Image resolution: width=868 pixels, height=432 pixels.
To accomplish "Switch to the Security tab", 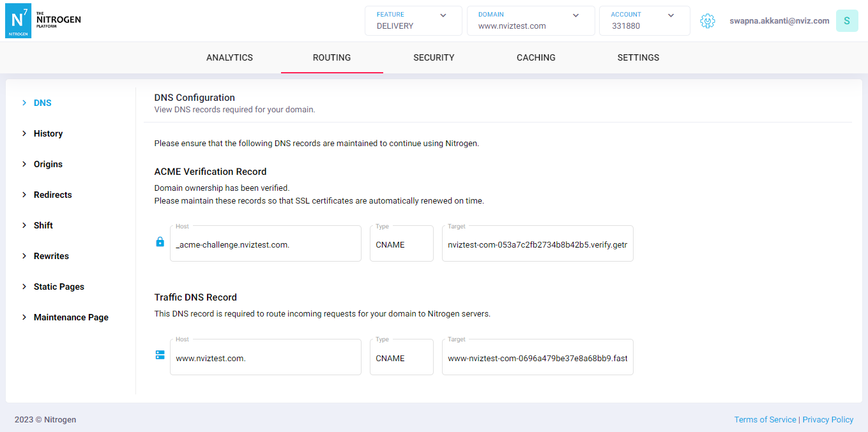I will [x=434, y=57].
